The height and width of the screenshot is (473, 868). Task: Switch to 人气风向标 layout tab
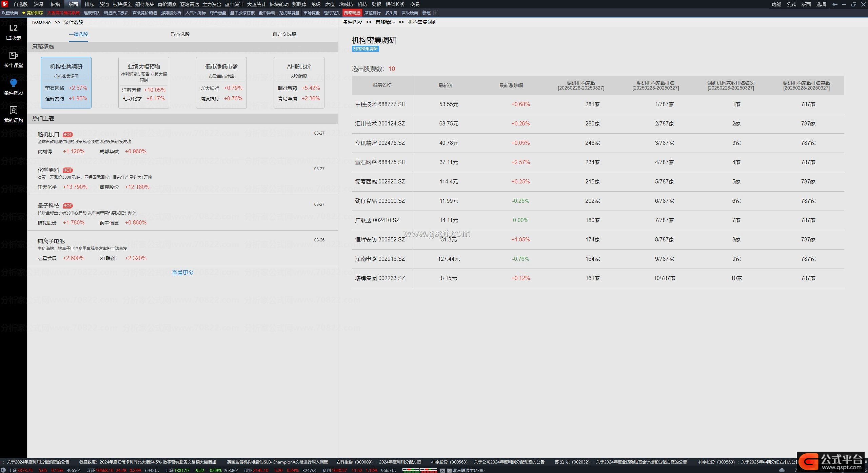coord(196,13)
